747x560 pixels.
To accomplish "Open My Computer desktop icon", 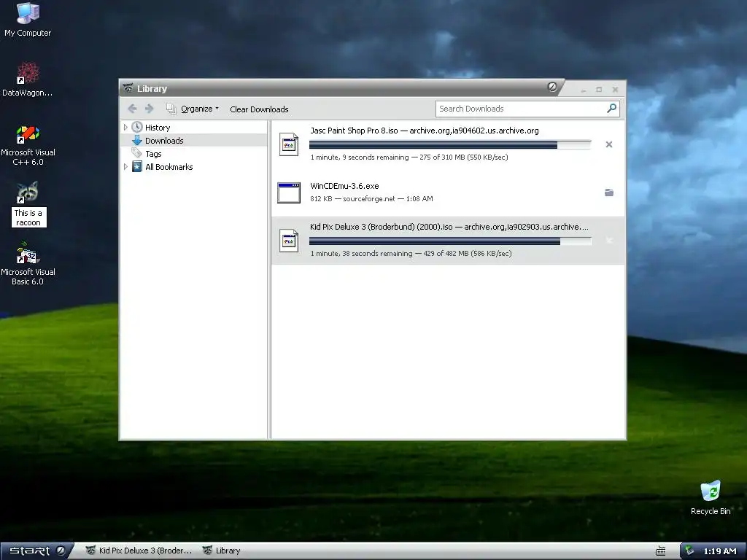I will click(28, 19).
